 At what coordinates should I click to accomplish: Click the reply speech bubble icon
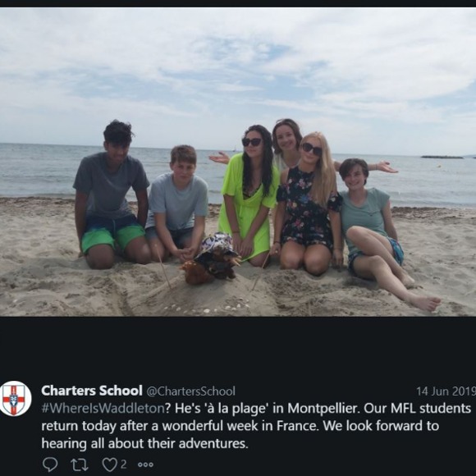[50, 465]
